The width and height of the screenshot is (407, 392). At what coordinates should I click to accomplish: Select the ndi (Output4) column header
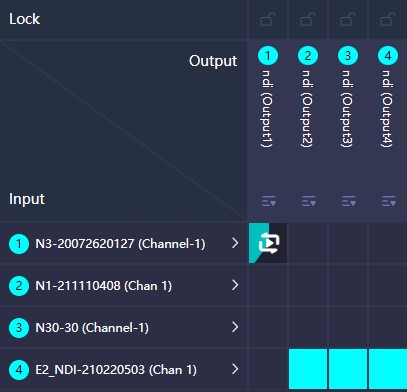388,108
